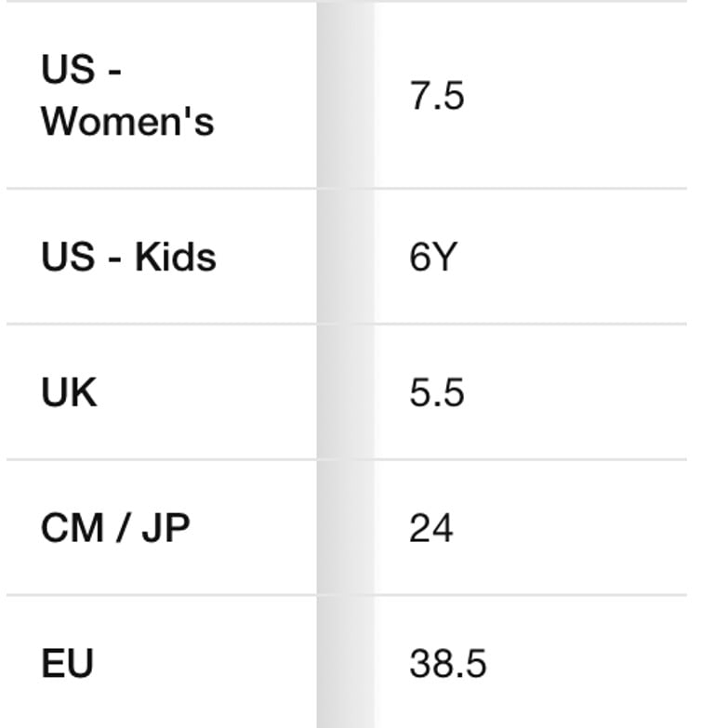Viewport: 728px width, 728px height.
Task: Click the 7.5 women's size value
Action: click(436, 96)
